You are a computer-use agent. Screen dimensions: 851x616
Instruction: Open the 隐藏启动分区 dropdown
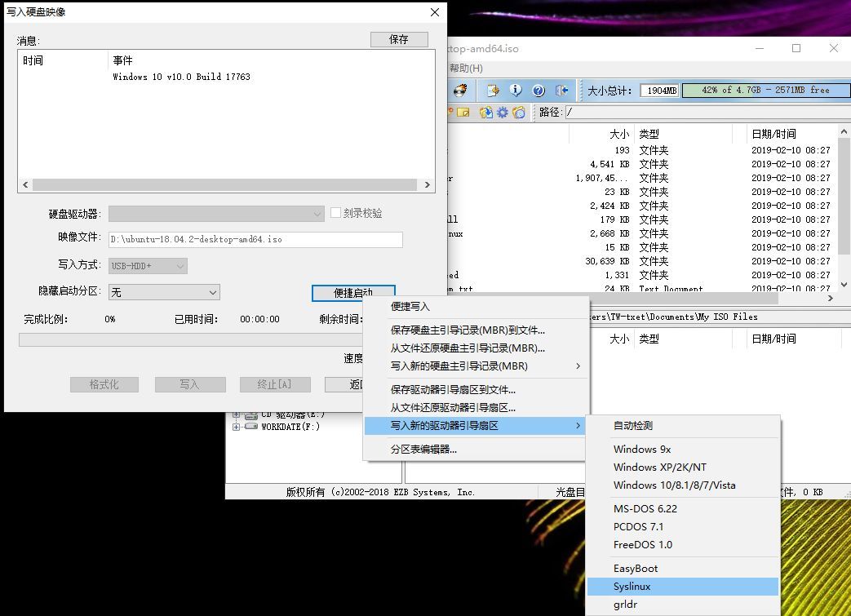[164, 293]
